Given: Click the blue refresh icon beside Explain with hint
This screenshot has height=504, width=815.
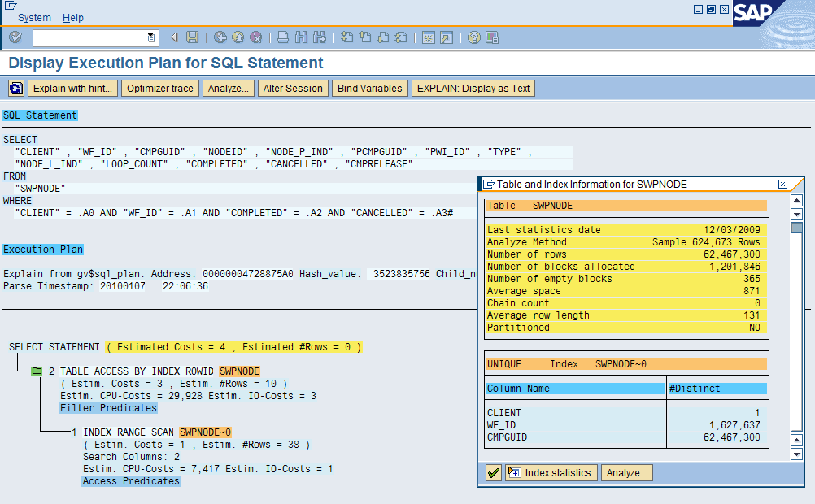Looking at the screenshot, I should (15, 89).
